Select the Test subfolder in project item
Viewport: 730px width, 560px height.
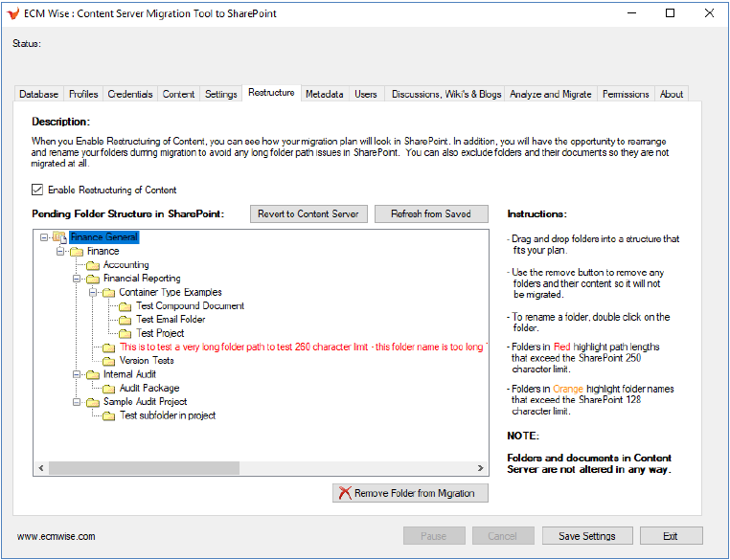pos(167,416)
